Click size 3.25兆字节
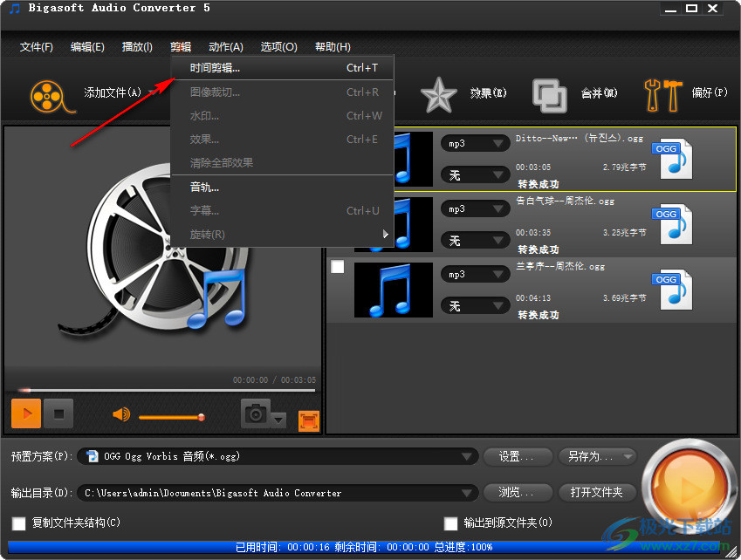 tap(624, 233)
